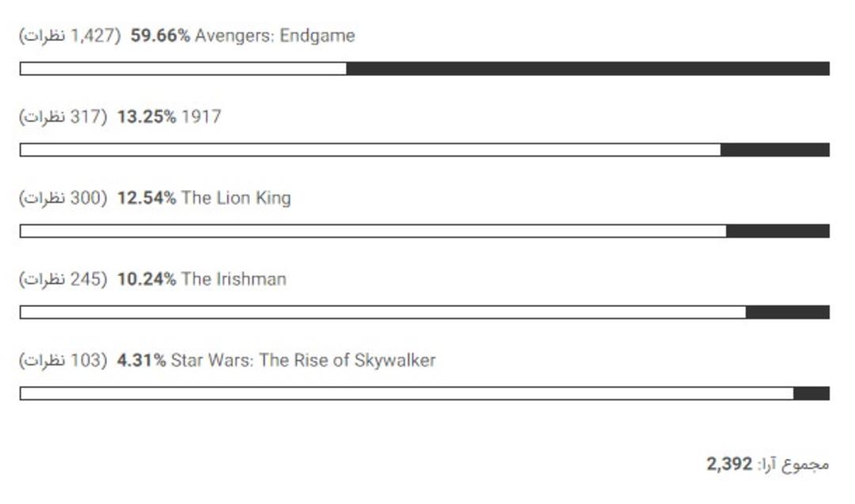The image size is (855, 504).
Task: Click the 12.54% percentage label
Action: pos(146,198)
